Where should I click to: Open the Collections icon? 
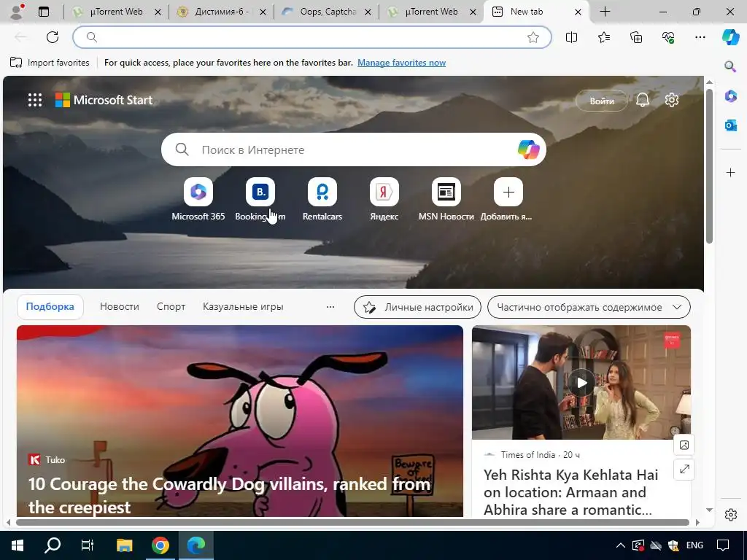click(636, 37)
